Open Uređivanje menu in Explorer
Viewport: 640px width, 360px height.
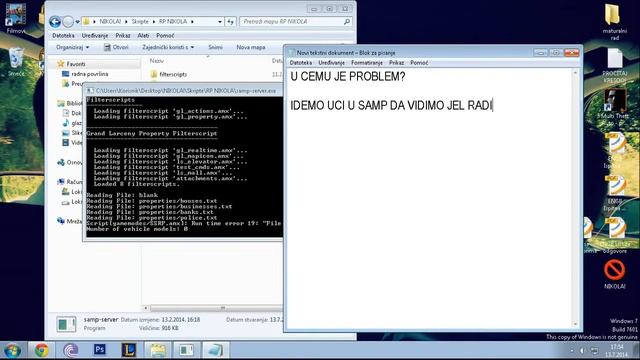(x=95, y=36)
